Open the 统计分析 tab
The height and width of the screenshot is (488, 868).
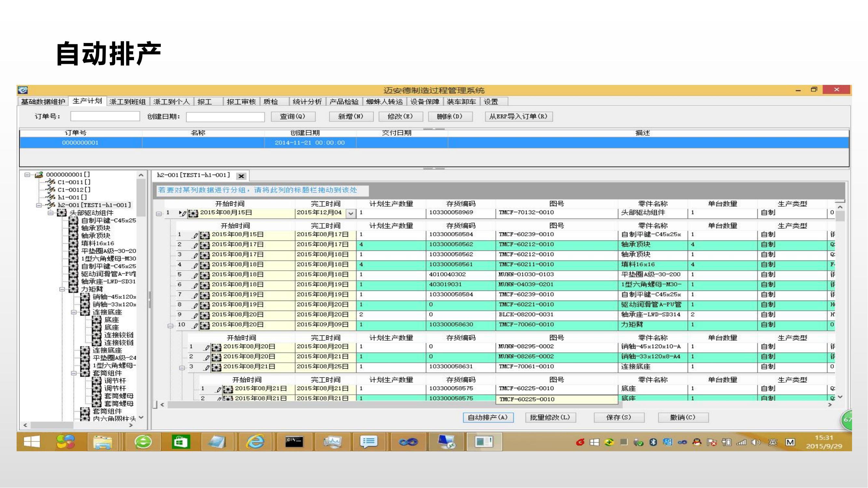pyautogui.click(x=307, y=102)
